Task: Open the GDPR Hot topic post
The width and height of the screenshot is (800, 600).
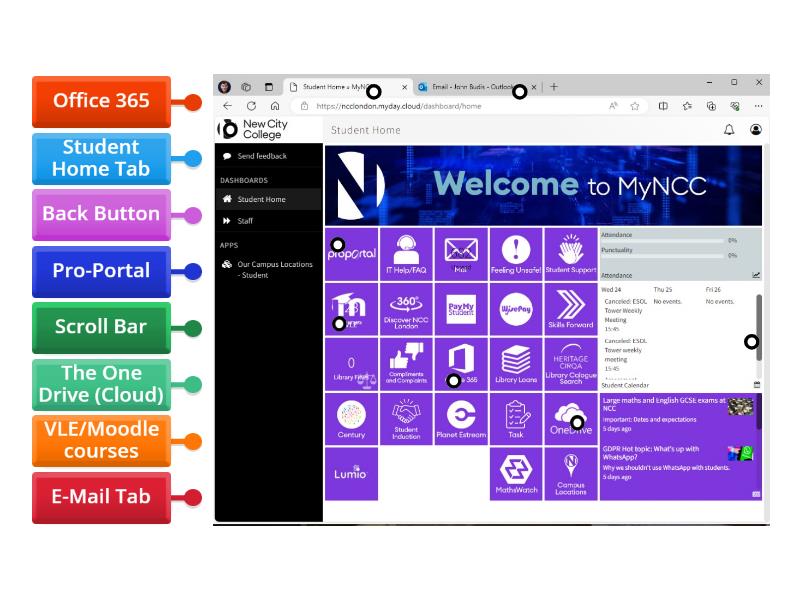Action: pyautogui.click(x=660, y=459)
